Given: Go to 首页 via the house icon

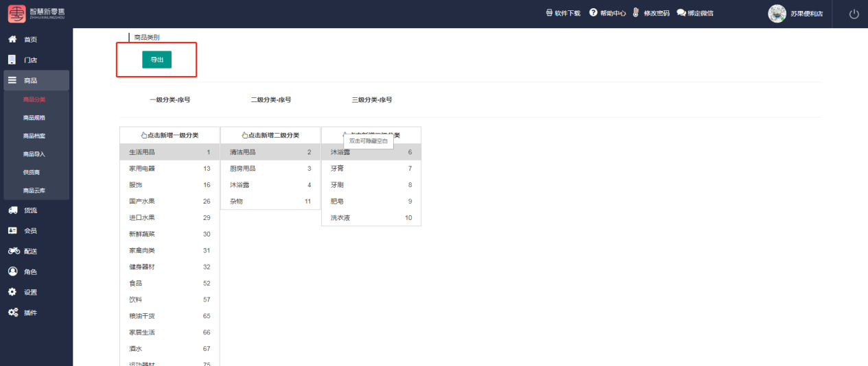Looking at the screenshot, I should tap(12, 39).
